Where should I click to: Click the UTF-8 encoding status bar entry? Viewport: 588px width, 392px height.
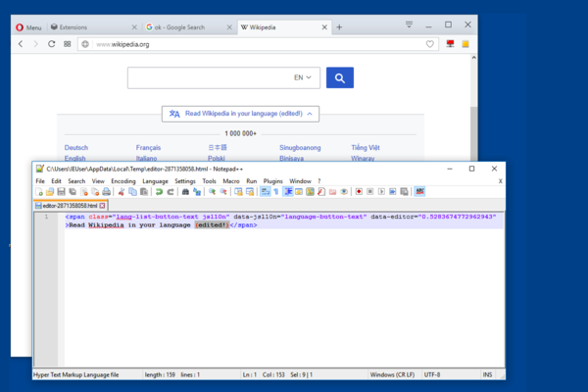432,374
